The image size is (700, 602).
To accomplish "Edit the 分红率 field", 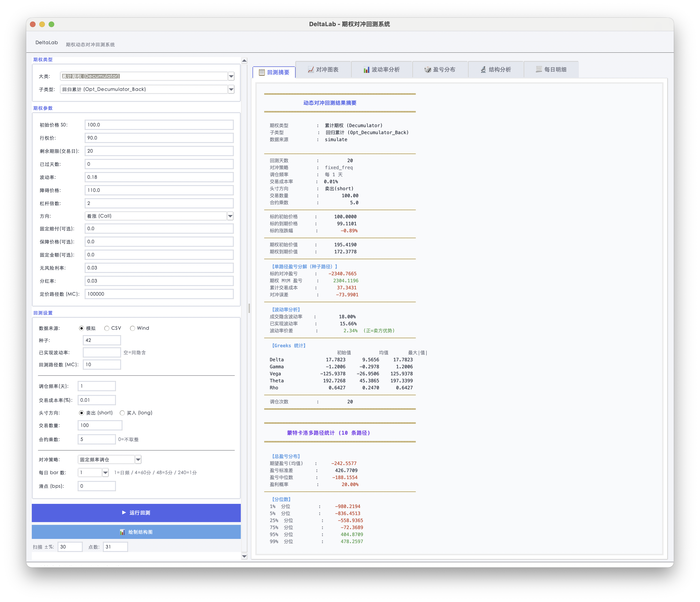I will pyautogui.click(x=159, y=281).
